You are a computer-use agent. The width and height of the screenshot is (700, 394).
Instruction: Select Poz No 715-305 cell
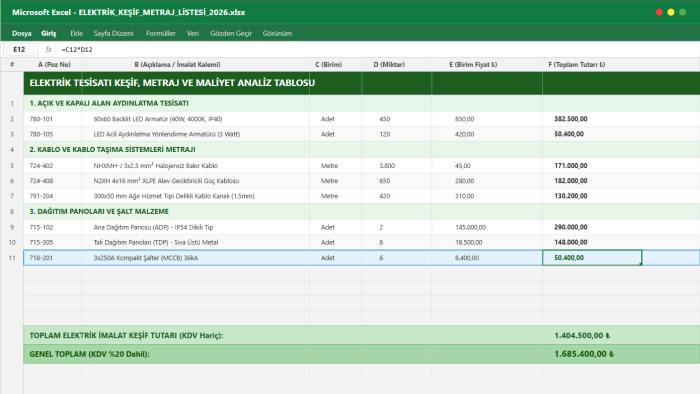41,242
